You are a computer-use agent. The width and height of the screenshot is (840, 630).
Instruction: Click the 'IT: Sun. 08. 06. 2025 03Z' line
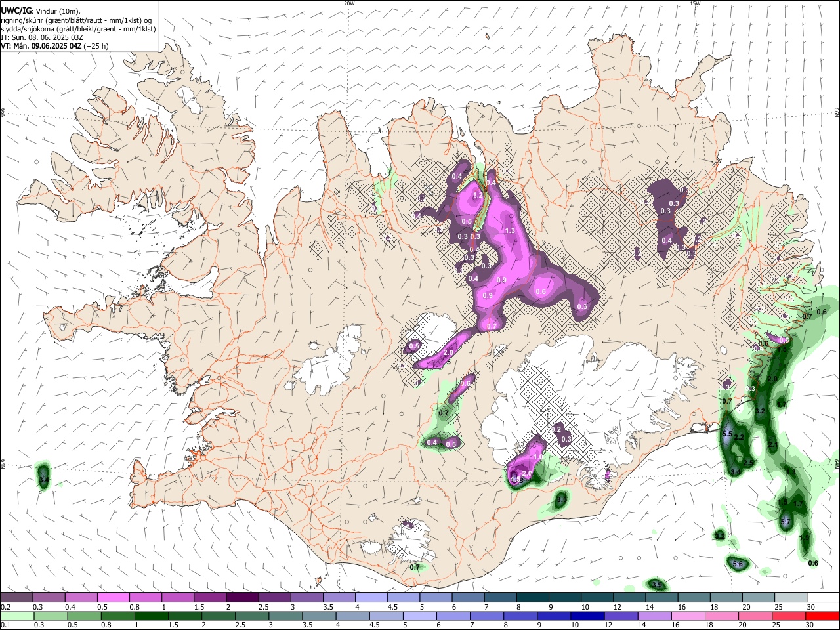[42, 37]
